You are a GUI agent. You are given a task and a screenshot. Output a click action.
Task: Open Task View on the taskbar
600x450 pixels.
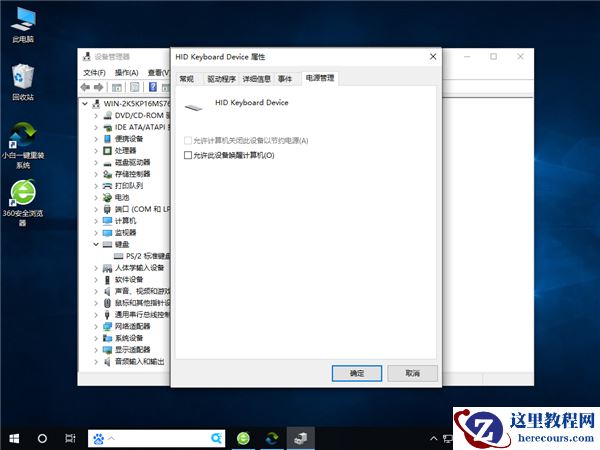(x=70, y=438)
